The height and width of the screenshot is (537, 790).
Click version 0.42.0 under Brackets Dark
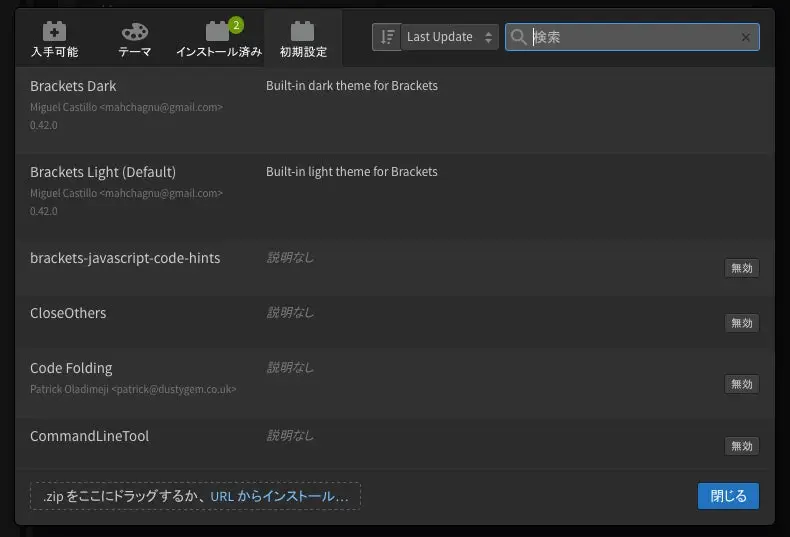[x=43, y=125]
